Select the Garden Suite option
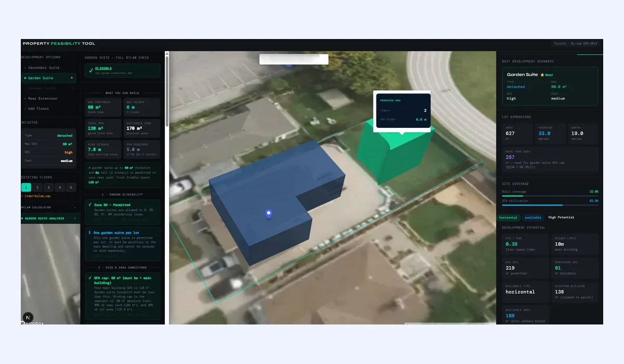The image size is (624, 364). 48,78
